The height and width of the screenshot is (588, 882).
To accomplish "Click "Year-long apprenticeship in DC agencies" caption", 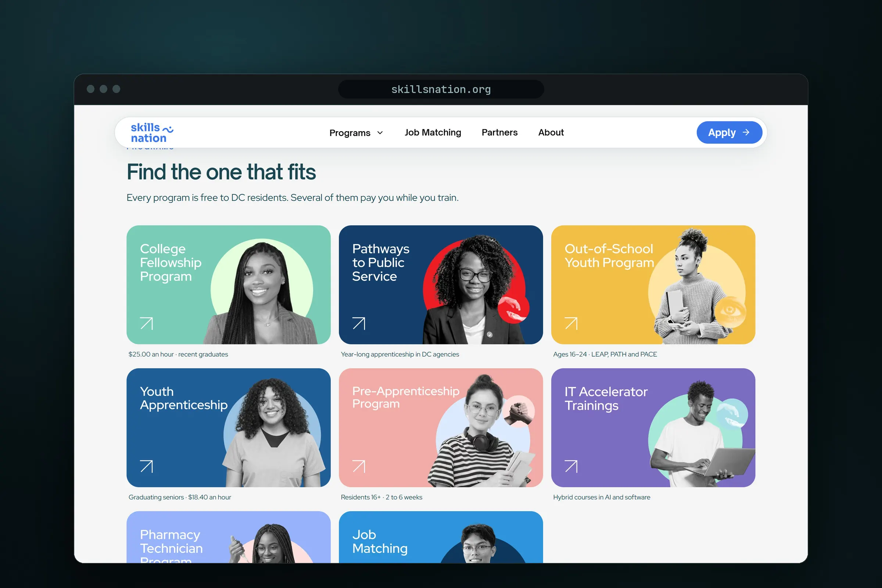I will (x=400, y=354).
